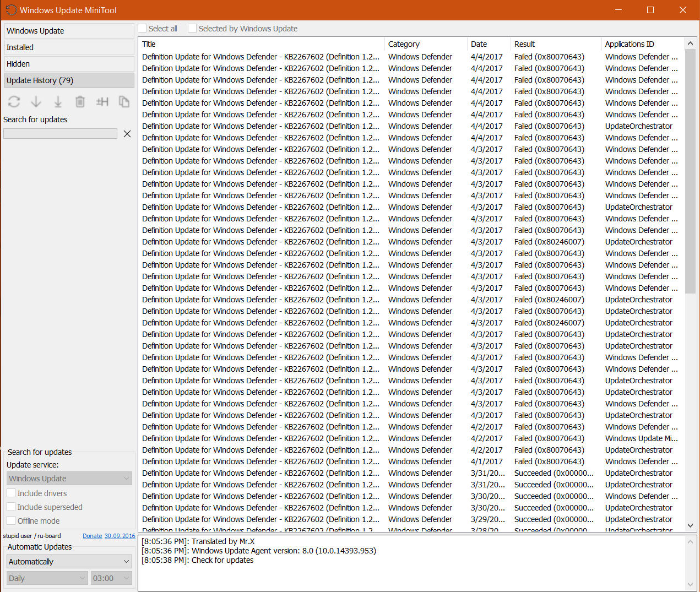Enable the Include drivers checkbox
Screen dimensions: 700x592
click(x=11, y=493)
